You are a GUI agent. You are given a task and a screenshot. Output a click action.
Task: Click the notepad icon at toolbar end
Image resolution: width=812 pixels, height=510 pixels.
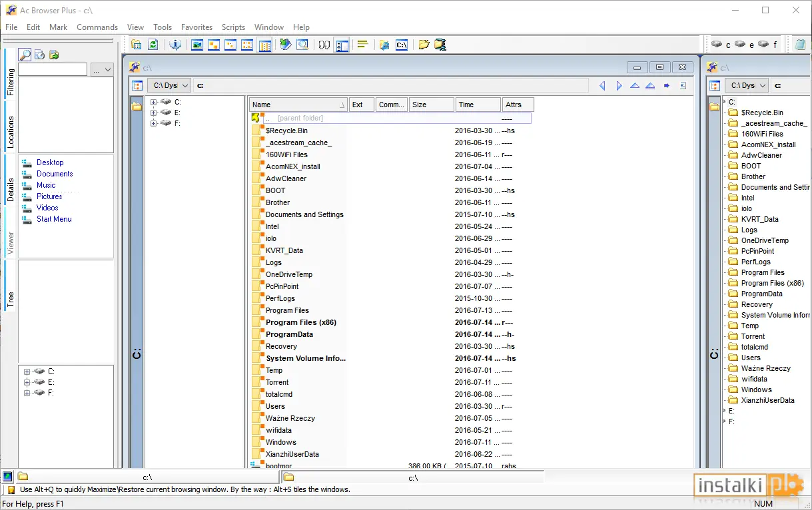(x=800, y=45)
